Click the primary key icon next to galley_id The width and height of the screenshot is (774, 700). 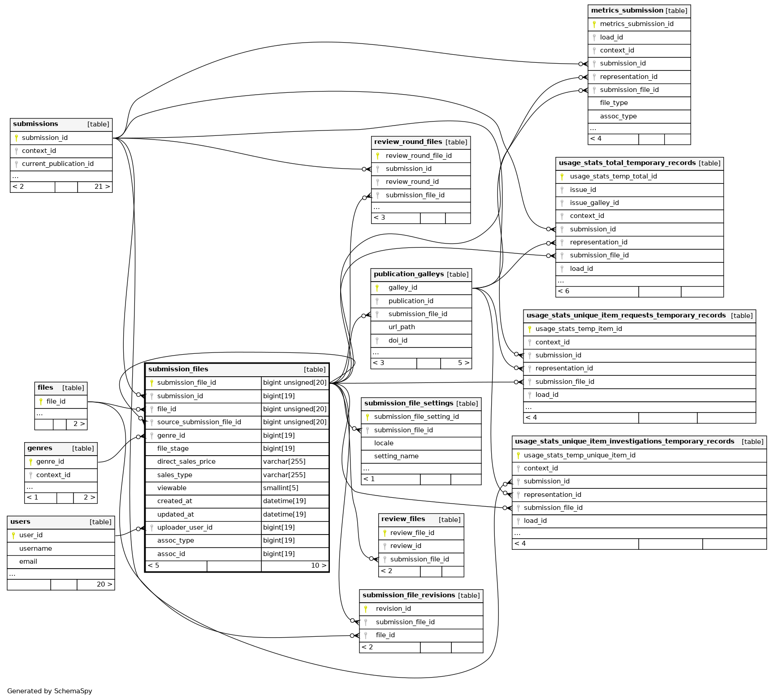click(377, 288)
